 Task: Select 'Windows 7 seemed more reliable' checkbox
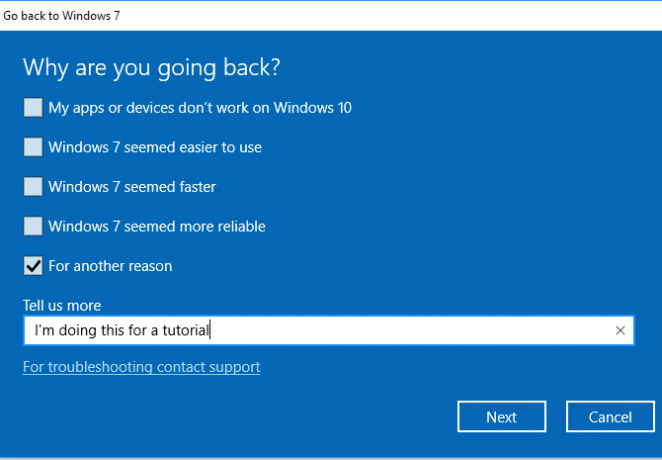[33, 226]
